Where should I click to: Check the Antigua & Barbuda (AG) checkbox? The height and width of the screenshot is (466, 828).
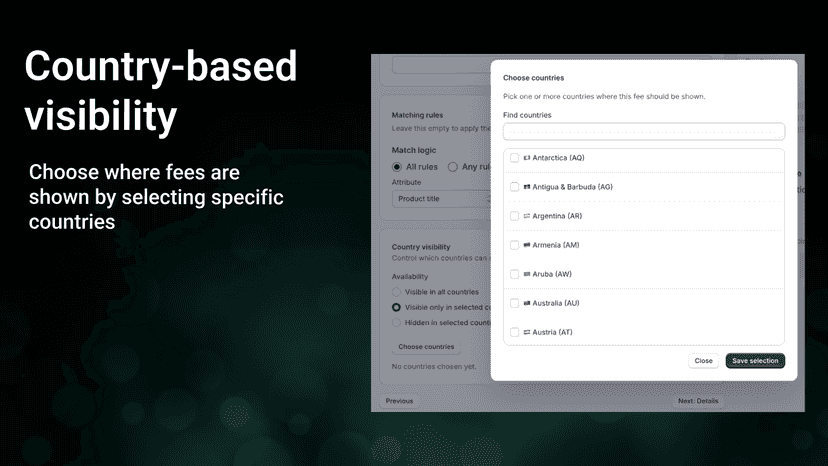514,187
